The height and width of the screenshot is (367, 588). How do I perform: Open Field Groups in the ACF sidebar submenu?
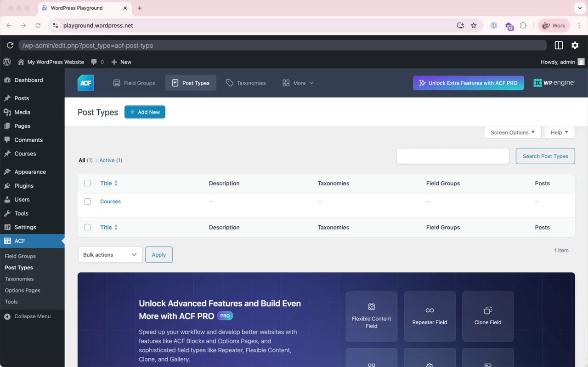pyautogui.click(x=20, y=256)
